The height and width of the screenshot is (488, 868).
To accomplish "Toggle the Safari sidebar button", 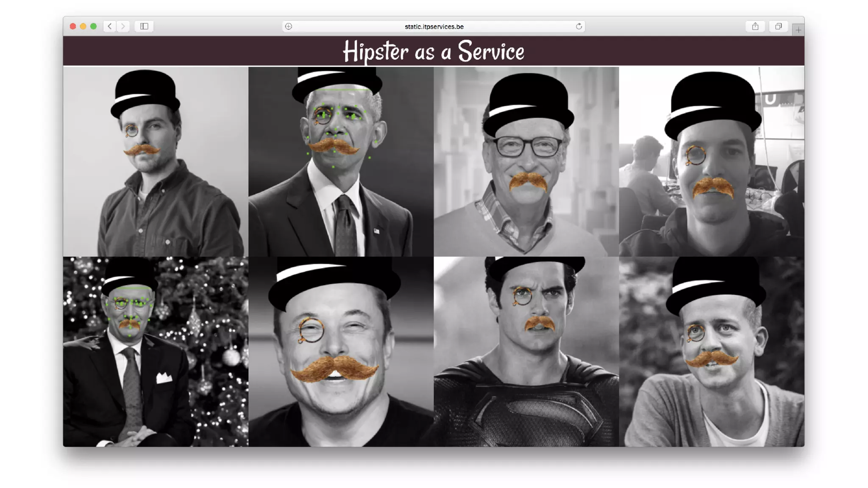I will 144,26.
